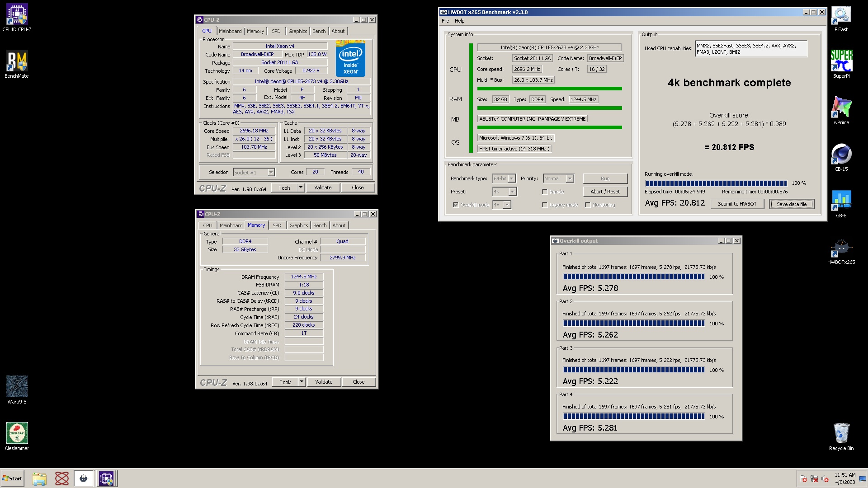Click Validate in upper CPU-Z window
868x488 pixels.
(x=323, y=188)
